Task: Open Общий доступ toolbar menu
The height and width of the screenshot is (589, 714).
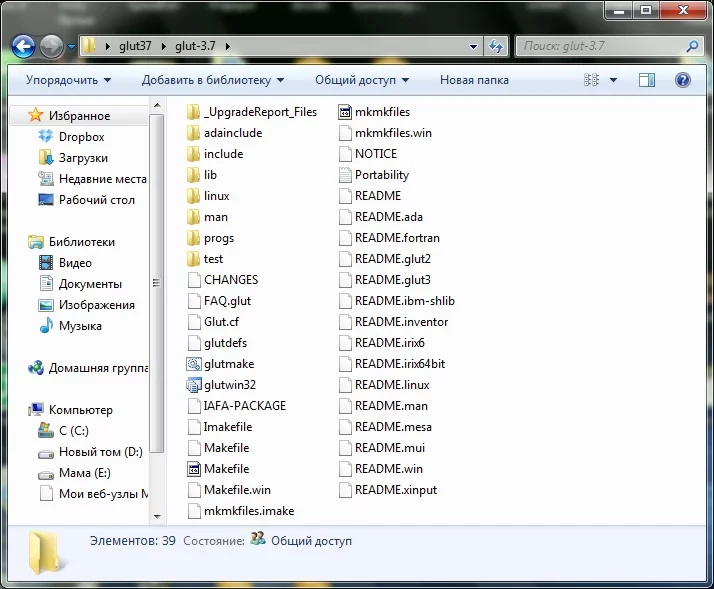Action: pyautogui.click(x=362, y=80)
